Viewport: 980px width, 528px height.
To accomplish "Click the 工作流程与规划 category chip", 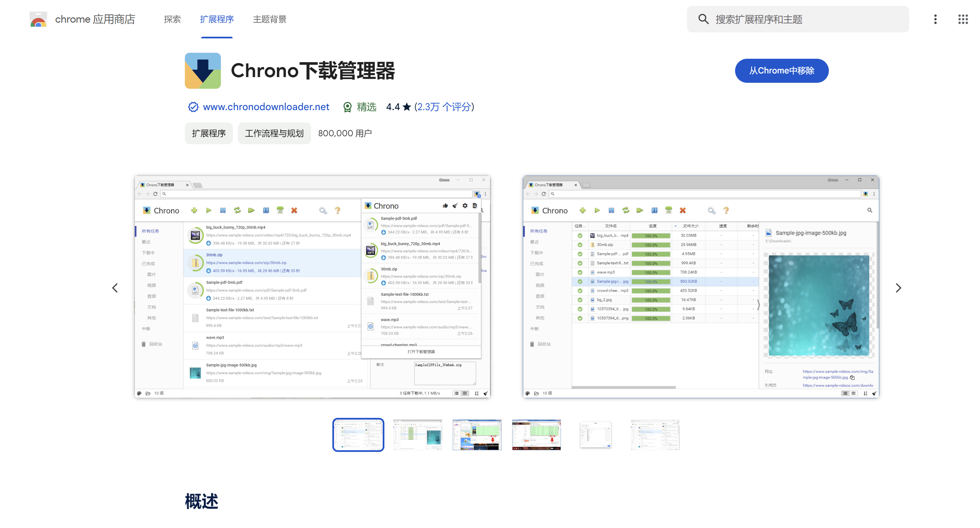I will tap(274, 134).
